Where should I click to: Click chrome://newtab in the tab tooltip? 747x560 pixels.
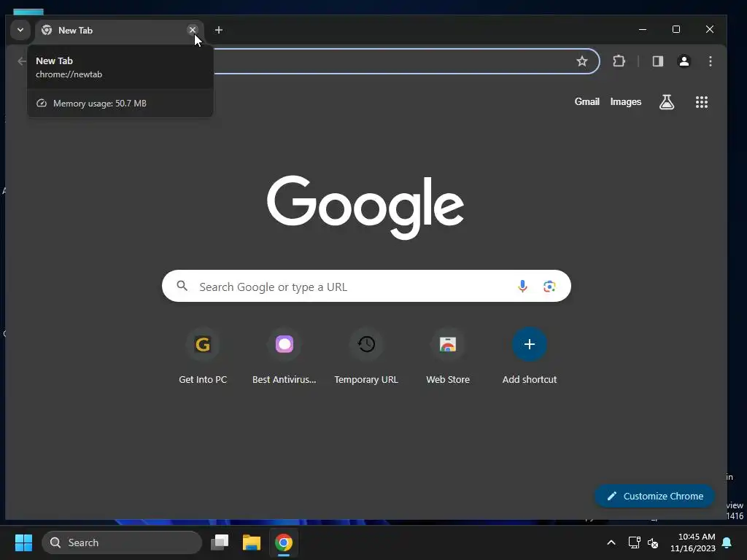coord(69,74)
